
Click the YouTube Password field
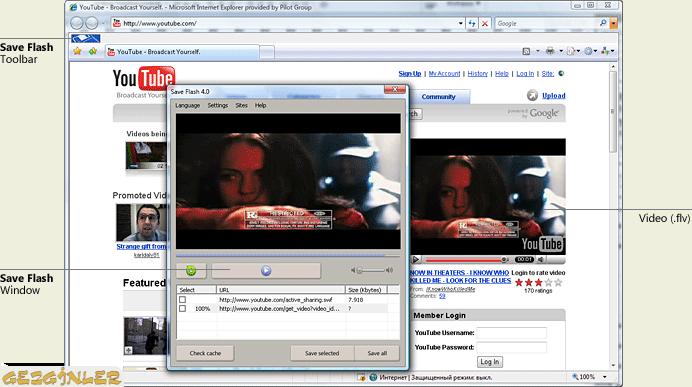[x=511, y=347]
